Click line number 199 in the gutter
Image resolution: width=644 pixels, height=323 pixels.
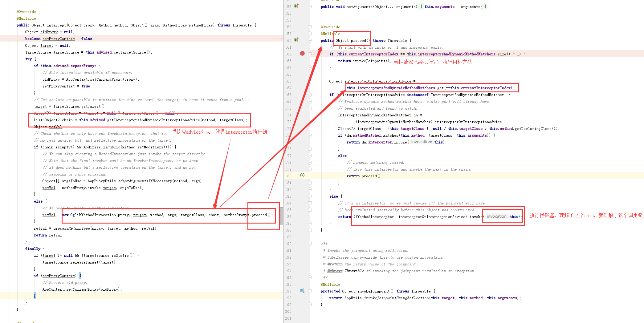click(x=288, y=305)
